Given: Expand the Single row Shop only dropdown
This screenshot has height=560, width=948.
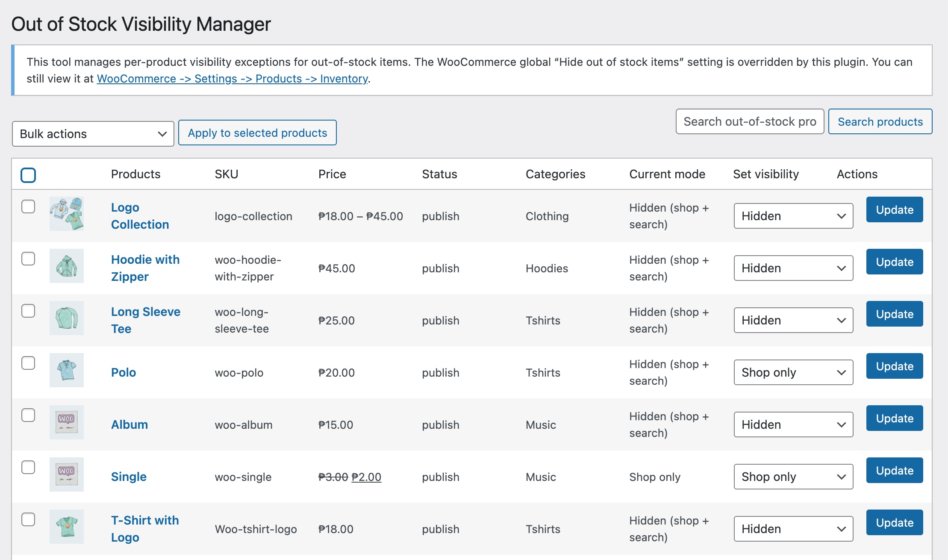Looking at the screenshot, I should (x=793, y=477).
